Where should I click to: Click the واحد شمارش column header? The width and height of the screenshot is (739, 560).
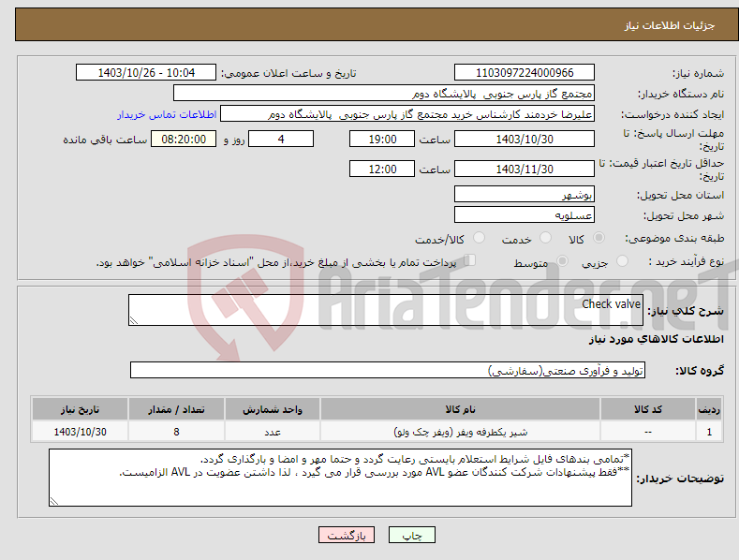273,409
